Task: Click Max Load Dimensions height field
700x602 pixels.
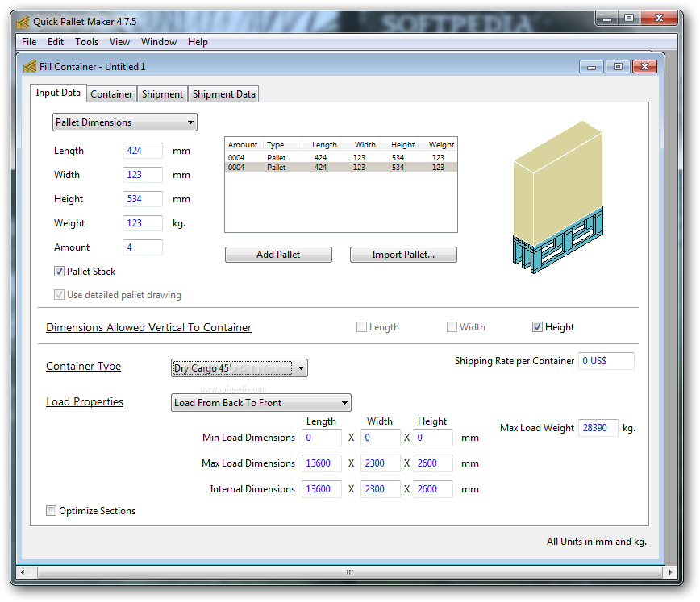Action: click(432, 463)
